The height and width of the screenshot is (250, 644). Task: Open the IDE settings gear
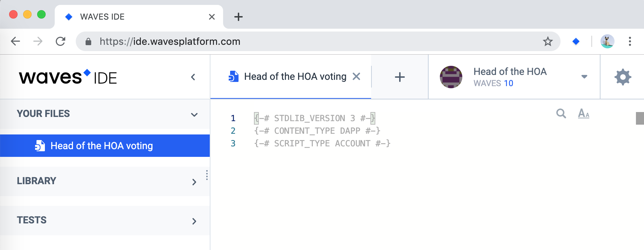click(623, 77)
